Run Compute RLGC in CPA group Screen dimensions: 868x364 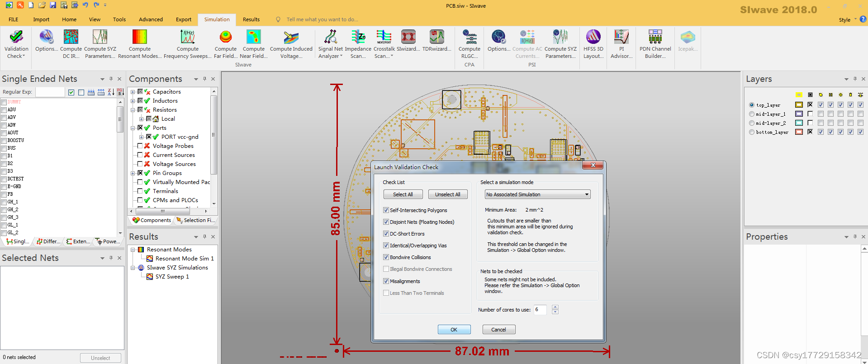(x=470, y=44)
